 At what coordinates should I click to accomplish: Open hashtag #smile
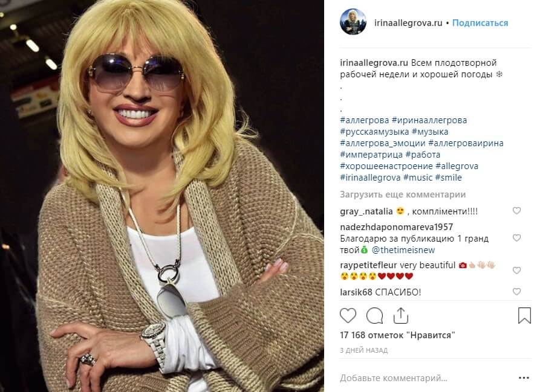[x=448, y=178]
